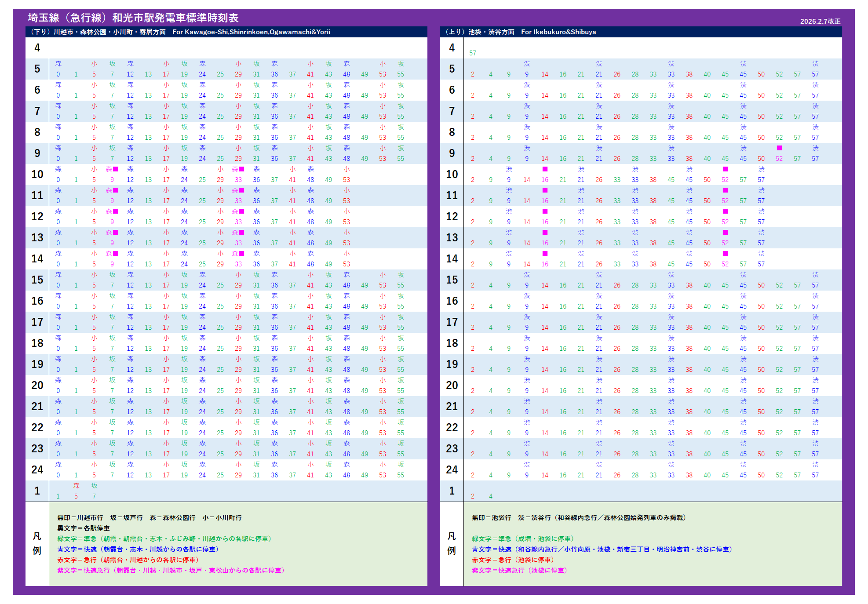This screenshot has width=868, height=604.
Task: Click the second pink square in downbound 14 o'clock row
Action: coord(242,254)
